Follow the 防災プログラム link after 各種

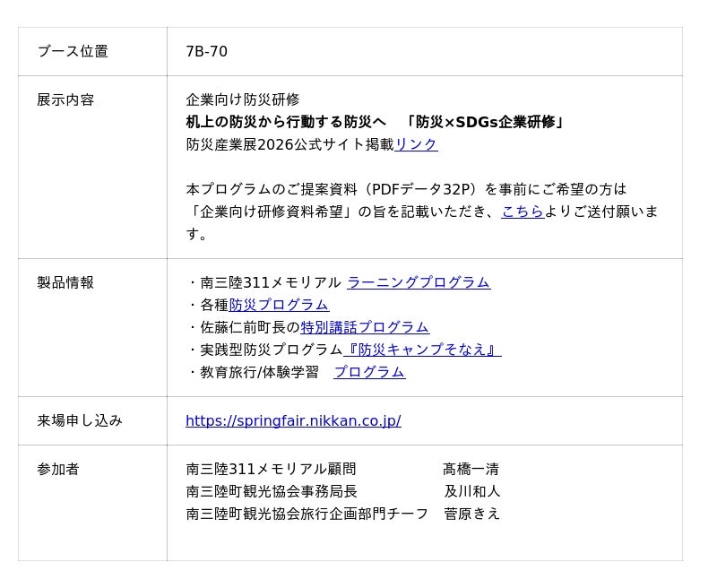tap(279, 305)
